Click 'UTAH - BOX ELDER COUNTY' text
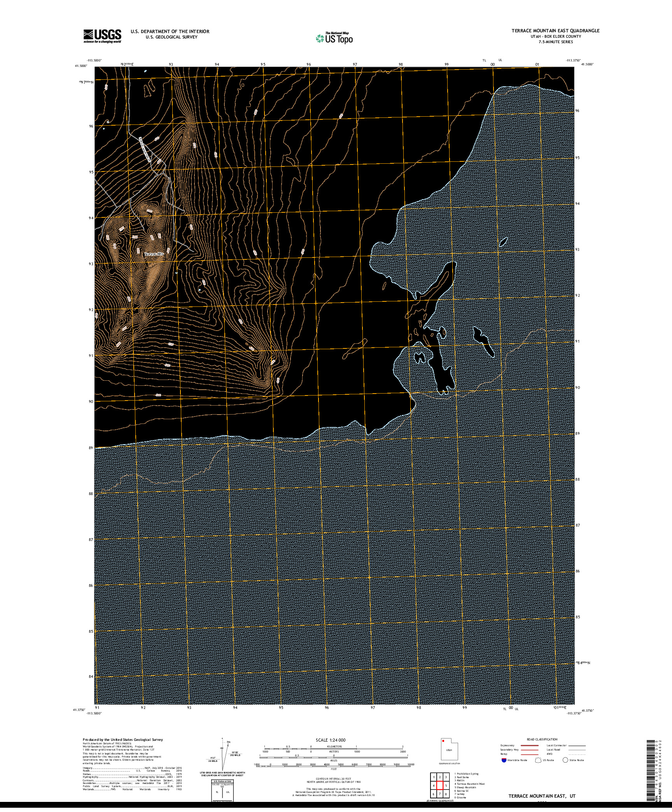 pos(556,37)
